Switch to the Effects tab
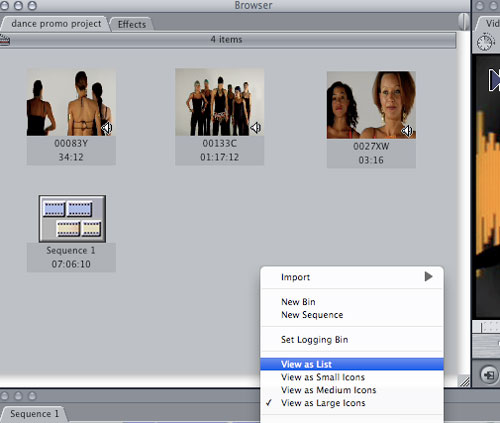 point(132,24)
